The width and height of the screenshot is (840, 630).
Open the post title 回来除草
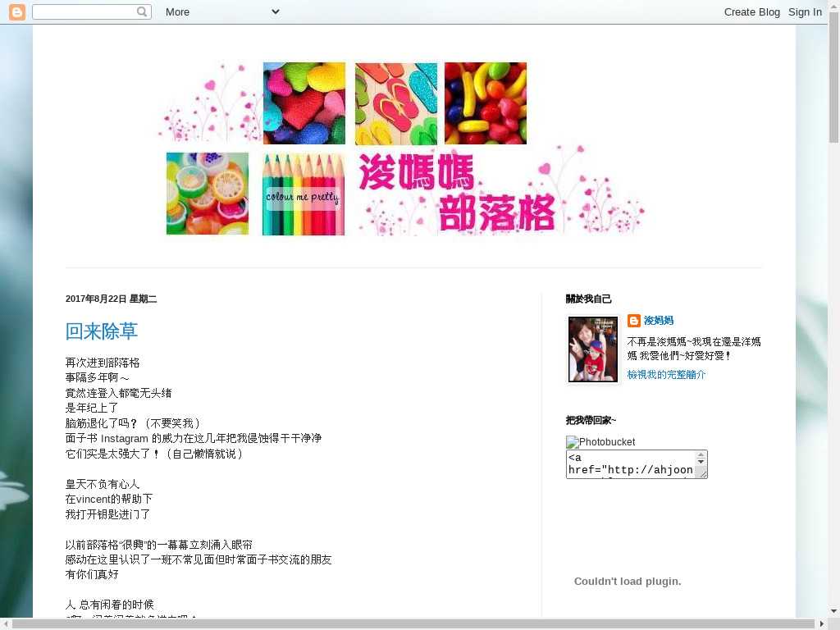(x=102, y=331)
